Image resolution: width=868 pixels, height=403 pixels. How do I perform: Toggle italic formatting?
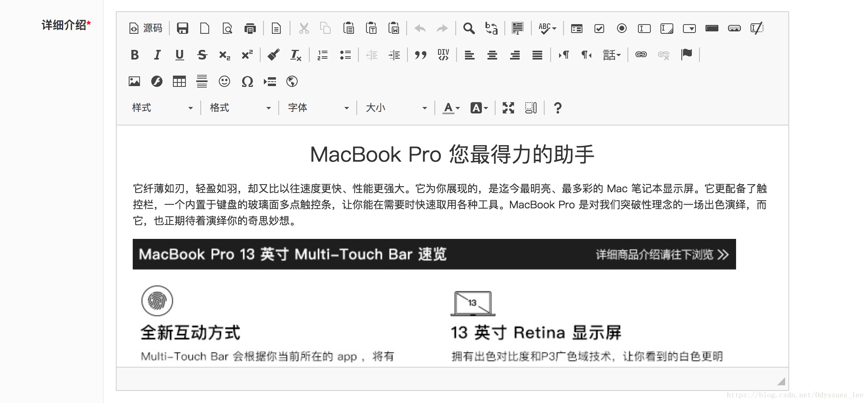(x=157, y=55)
